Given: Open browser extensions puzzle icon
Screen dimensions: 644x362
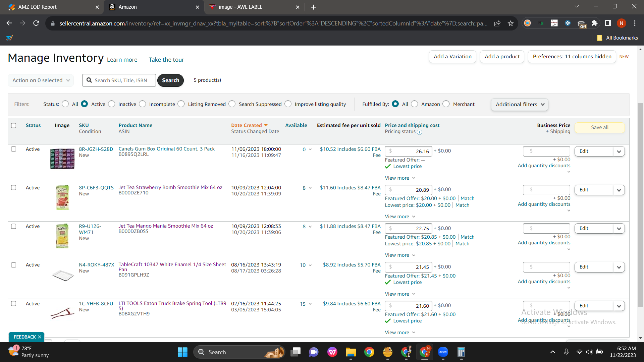Looking at the screenshot, I should 594,23.
